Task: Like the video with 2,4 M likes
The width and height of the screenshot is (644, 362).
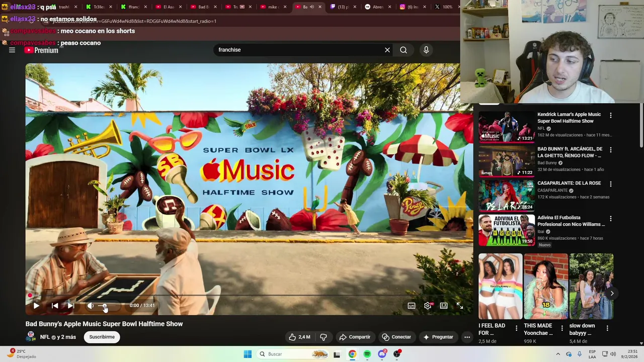Action: pos(299,337)
